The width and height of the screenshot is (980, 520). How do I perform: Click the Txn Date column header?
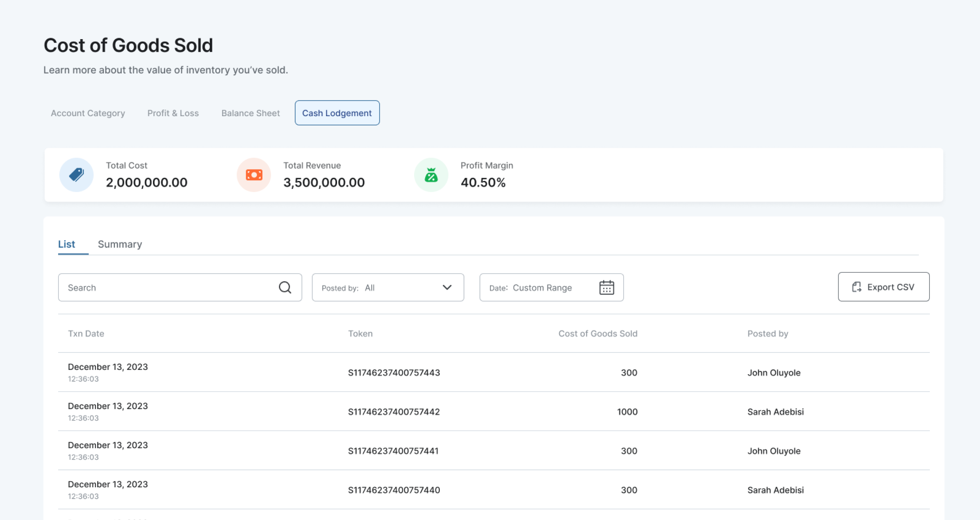(86, 333)
